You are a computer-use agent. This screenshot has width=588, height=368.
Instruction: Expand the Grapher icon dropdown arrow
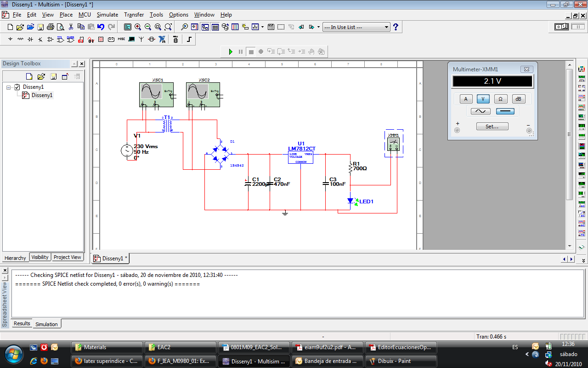262,27
